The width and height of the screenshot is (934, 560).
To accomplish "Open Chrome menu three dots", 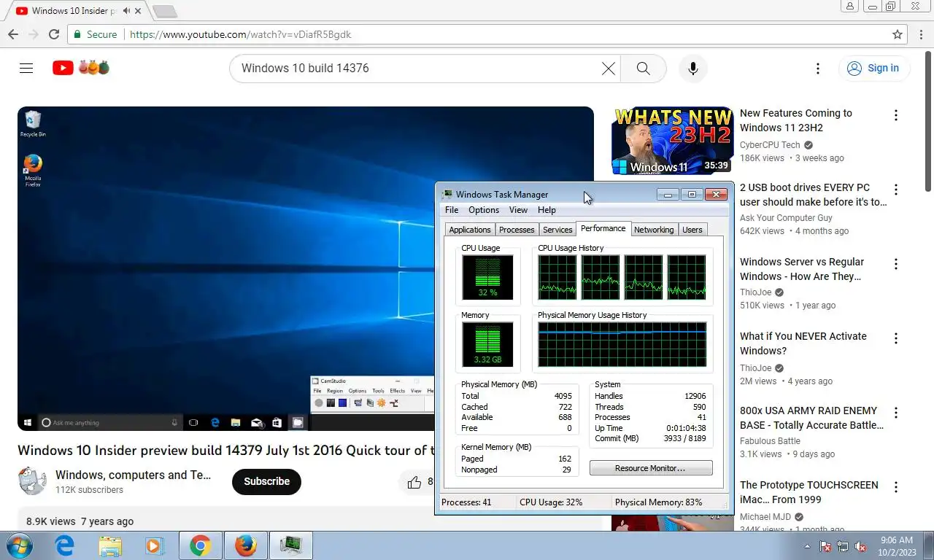I will [x=921, y=34].
